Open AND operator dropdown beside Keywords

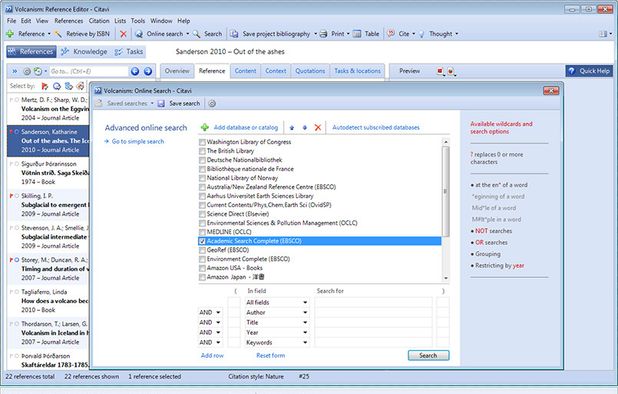pos(218,343)
